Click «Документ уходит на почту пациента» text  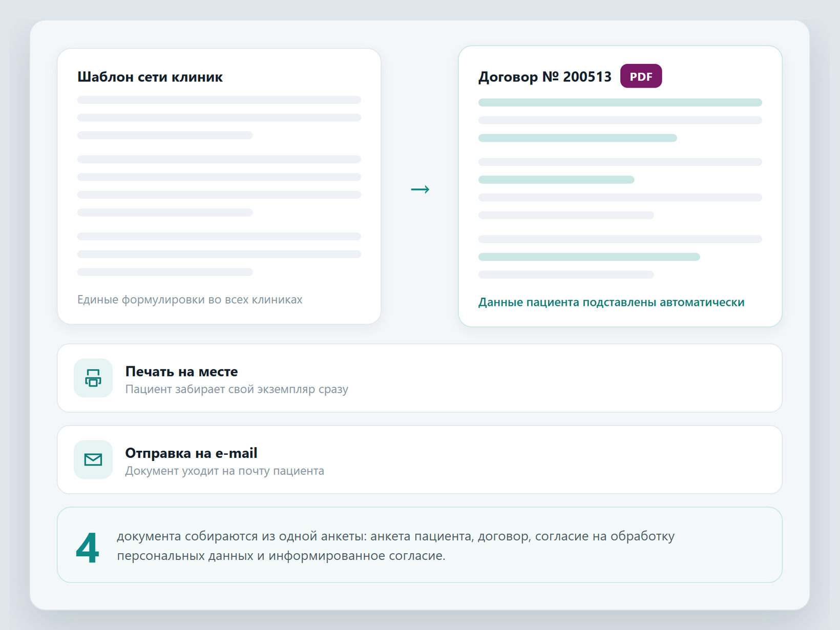click(x=225, y=471)
